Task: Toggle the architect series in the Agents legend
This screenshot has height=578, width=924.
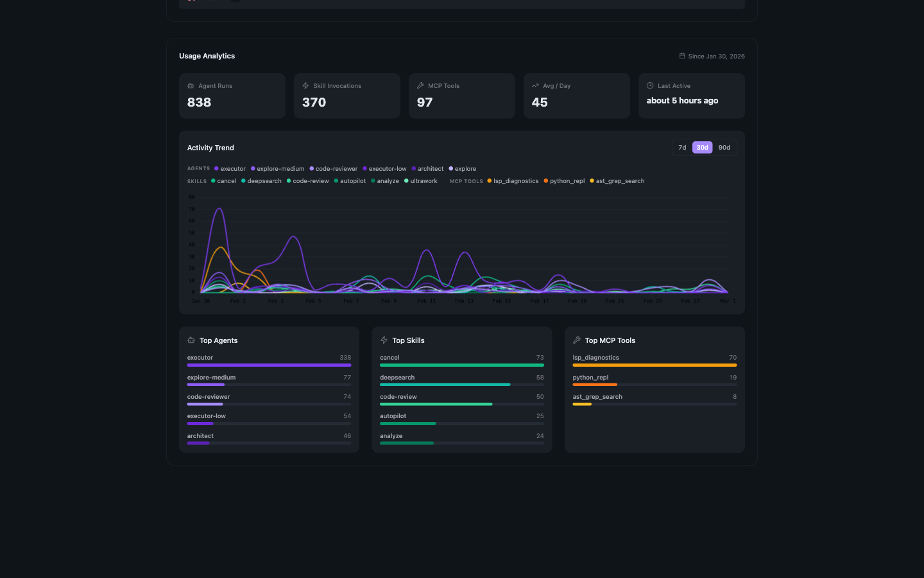Action: coord(427,168)
